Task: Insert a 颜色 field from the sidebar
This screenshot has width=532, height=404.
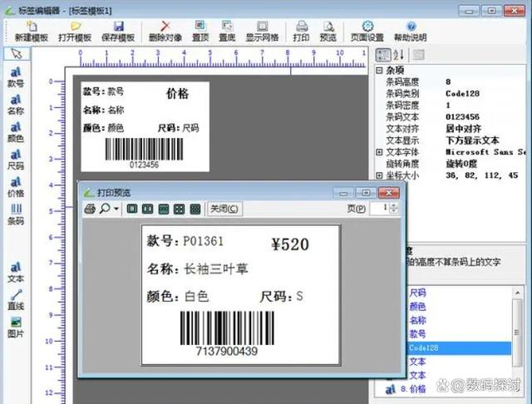Action: pyautogui.click(x=16, y=132)
